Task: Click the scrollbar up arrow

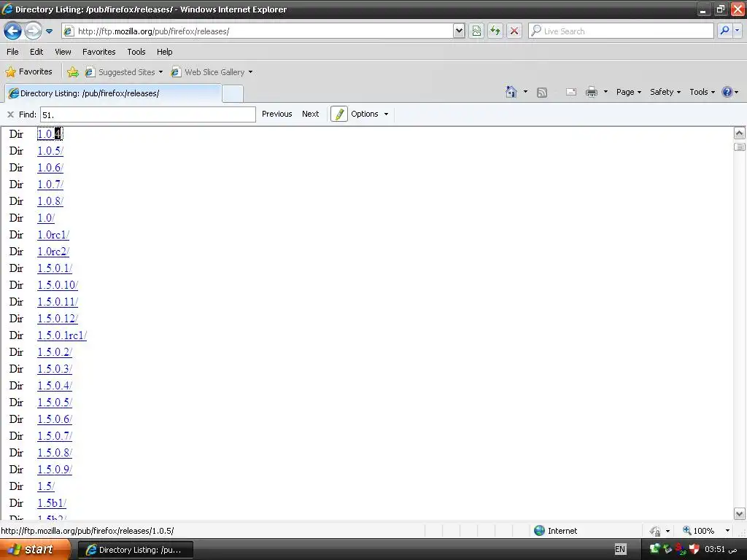Action: tap(740, 133)
